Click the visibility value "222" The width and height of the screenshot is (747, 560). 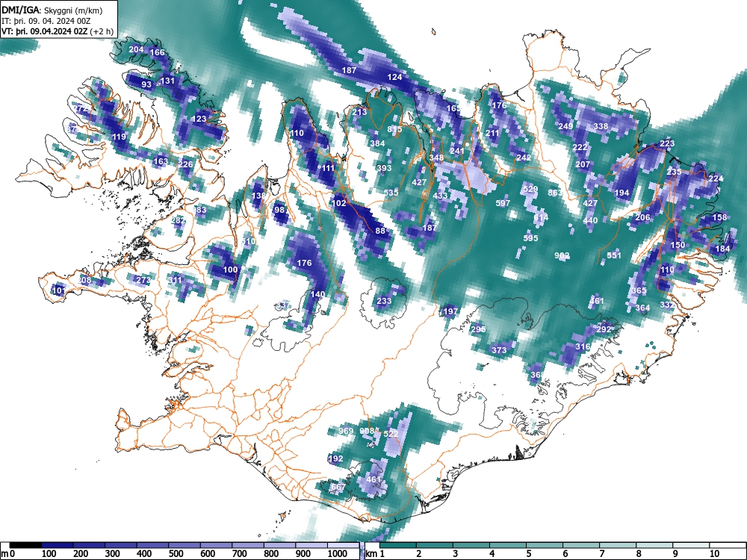(x=580, y=148)
